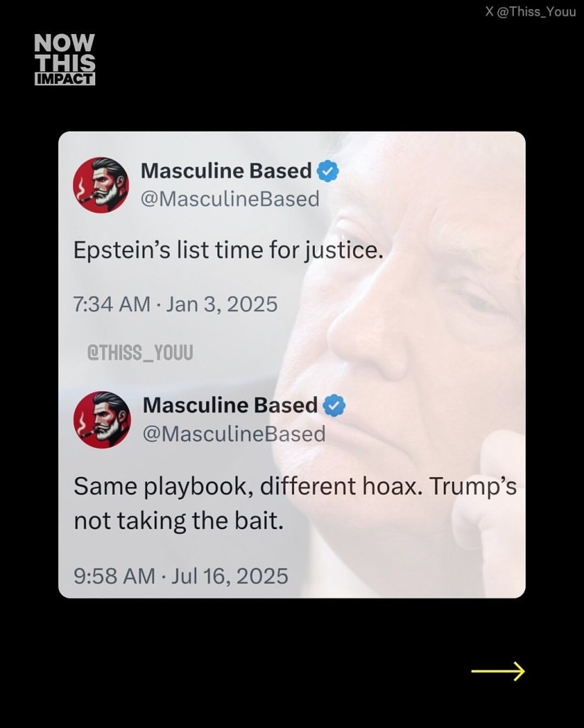This screenshot has width=584, height=728.
Task: Select the "Epstein's list time for justice." text
Action: point(228,252)
